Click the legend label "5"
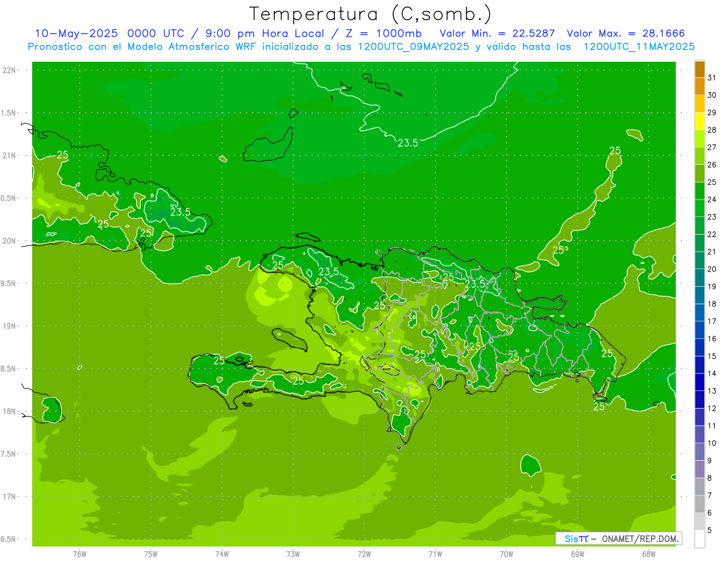This screenshot has width=728, height=562. click(x=710, y=530)
